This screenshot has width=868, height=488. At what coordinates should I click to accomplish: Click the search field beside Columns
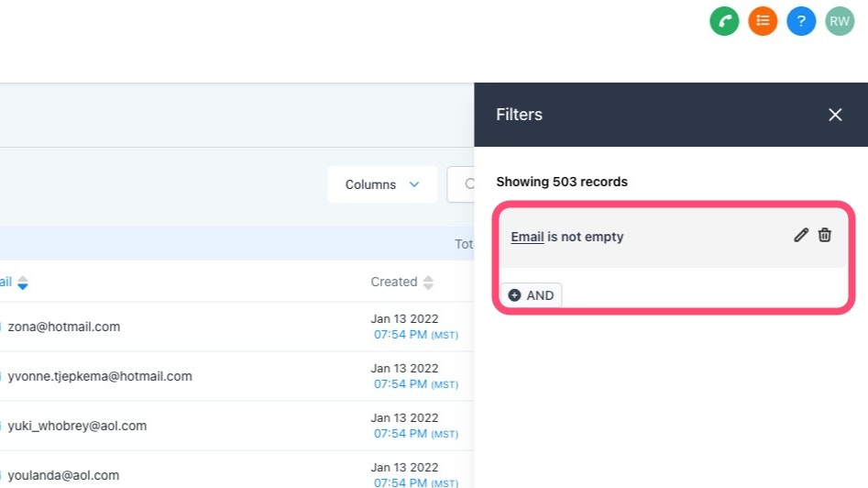coord(461,184)
